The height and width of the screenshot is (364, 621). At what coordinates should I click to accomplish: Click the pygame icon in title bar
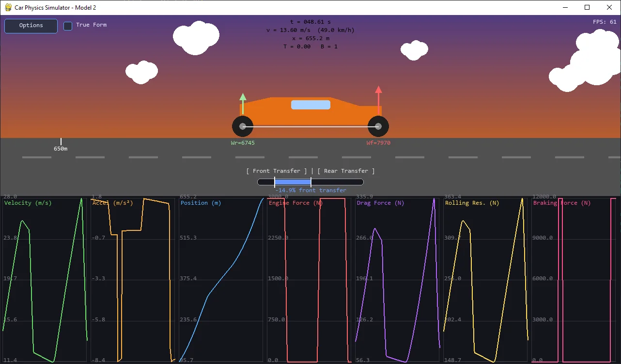[7, 7]
